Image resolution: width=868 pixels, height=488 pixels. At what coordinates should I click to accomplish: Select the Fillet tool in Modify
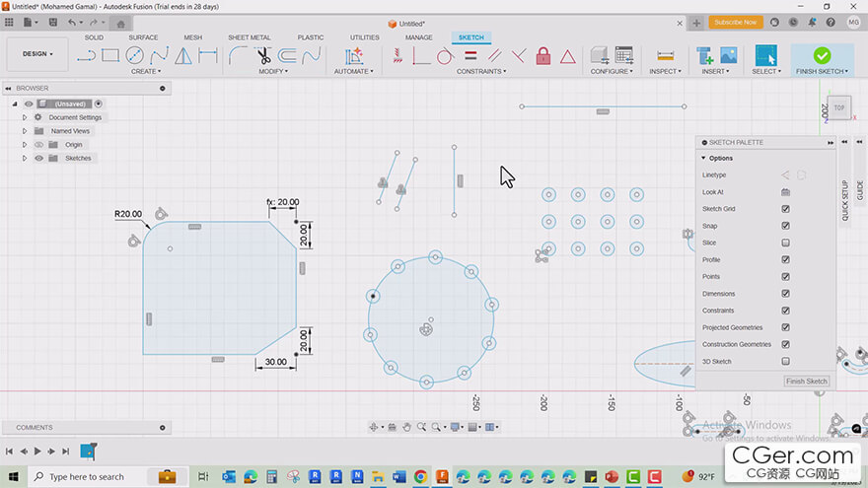click(x=238, y=55)
